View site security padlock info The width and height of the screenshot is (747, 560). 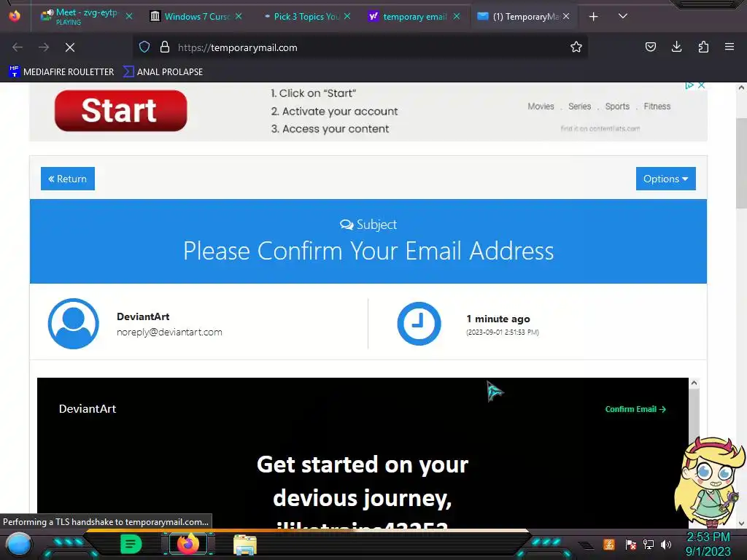[x=165, y=47]
